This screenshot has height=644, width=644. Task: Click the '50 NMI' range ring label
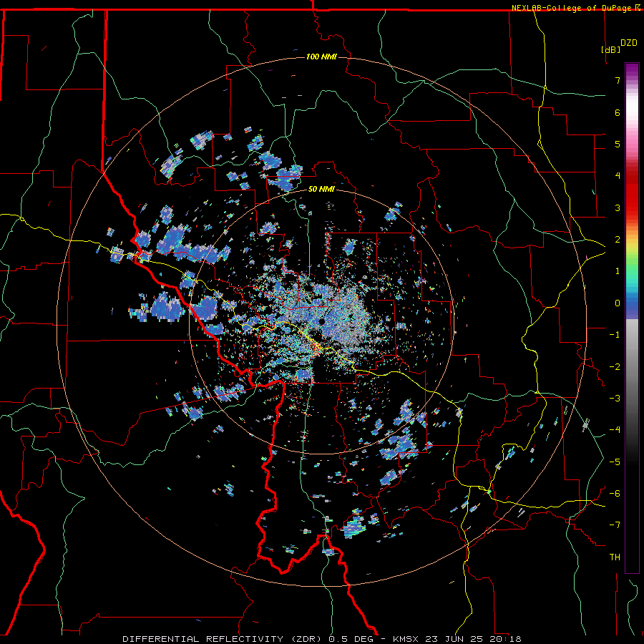[x=321, y=189]
